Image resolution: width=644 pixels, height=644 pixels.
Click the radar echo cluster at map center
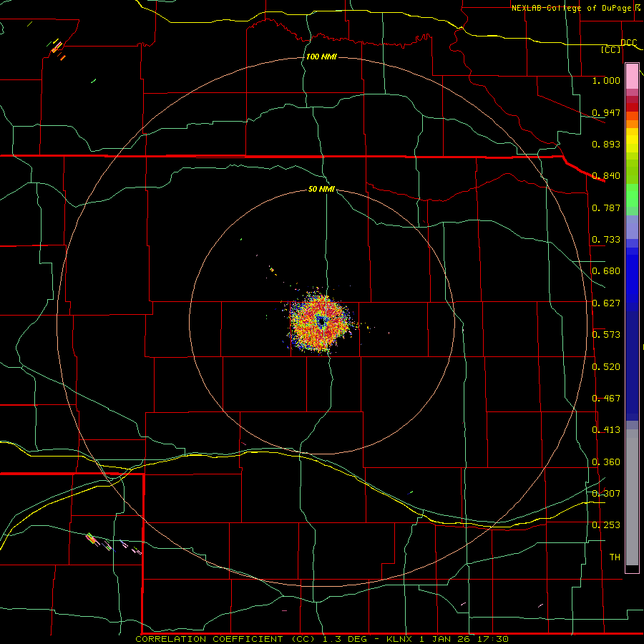[321, 322]
